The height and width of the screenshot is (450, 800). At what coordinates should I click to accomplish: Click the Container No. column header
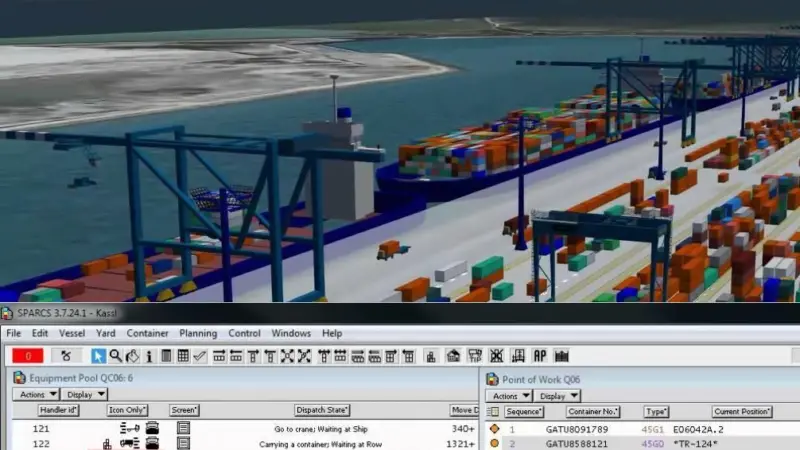pyautogui.click(x=593, y=412)
